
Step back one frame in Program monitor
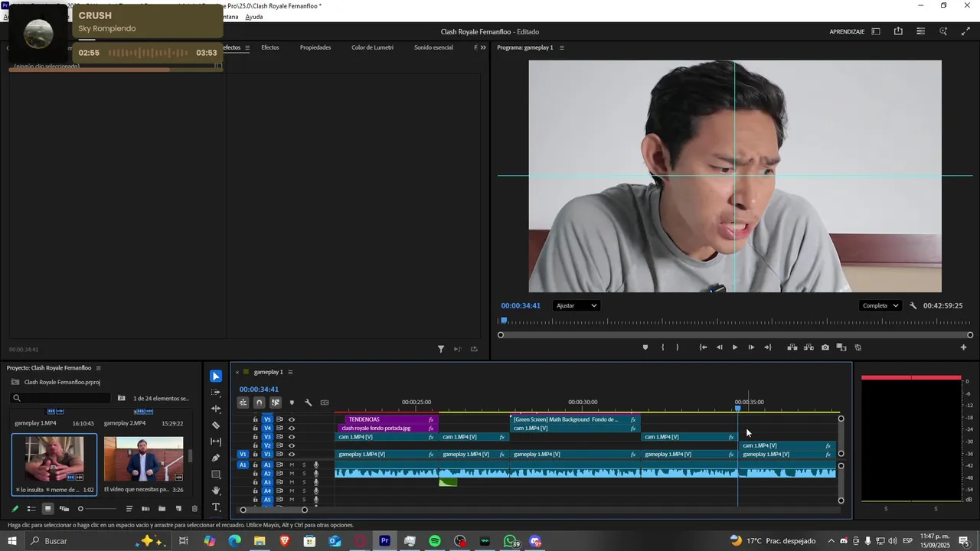pyautogui.click(x=719, y=347)
